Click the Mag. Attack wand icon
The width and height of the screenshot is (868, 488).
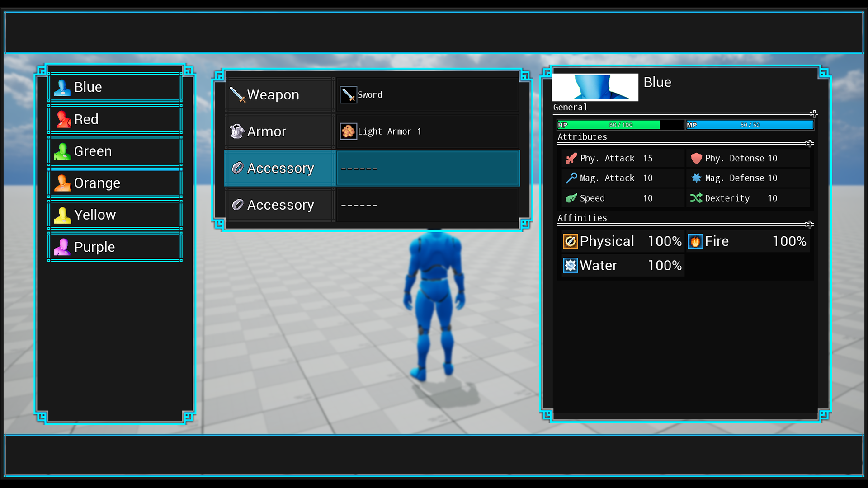571,178
